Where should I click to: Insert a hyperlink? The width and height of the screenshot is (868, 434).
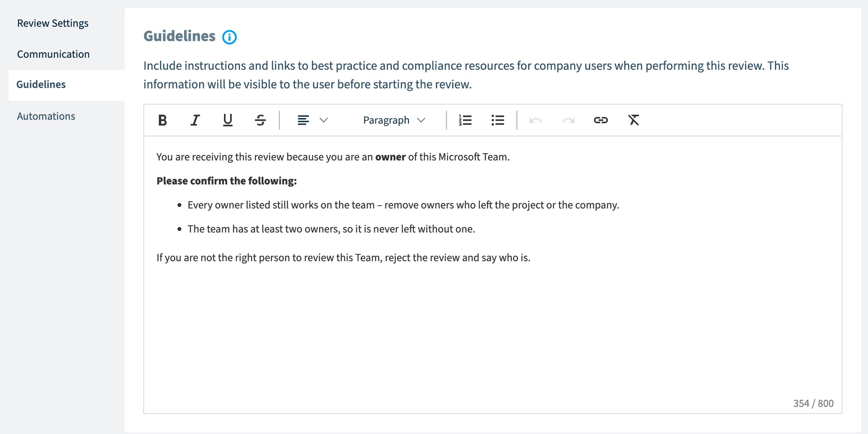pyautogui.click(x=601, y=120)
